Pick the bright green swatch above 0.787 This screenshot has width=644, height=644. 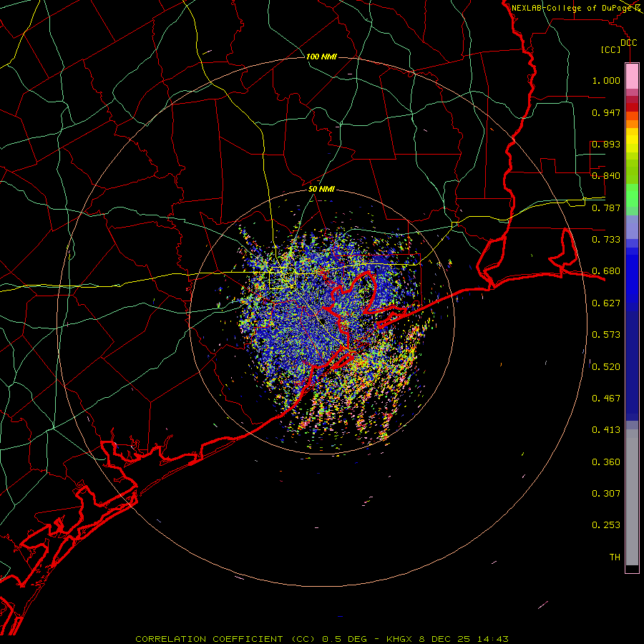632,195
